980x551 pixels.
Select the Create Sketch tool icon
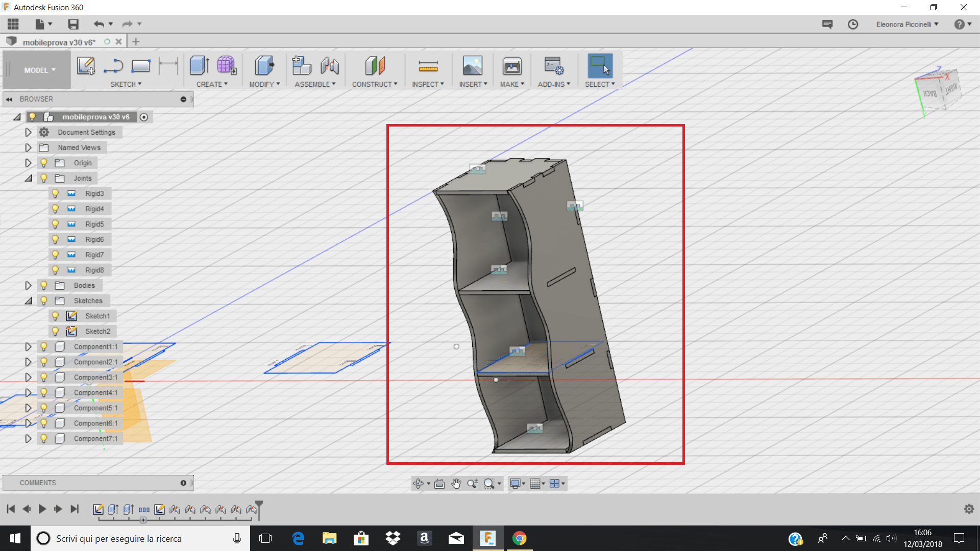point(86,66)
